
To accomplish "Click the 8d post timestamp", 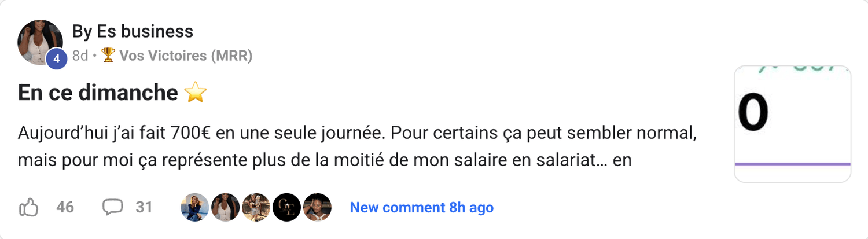I will click(x=80, y=56).
